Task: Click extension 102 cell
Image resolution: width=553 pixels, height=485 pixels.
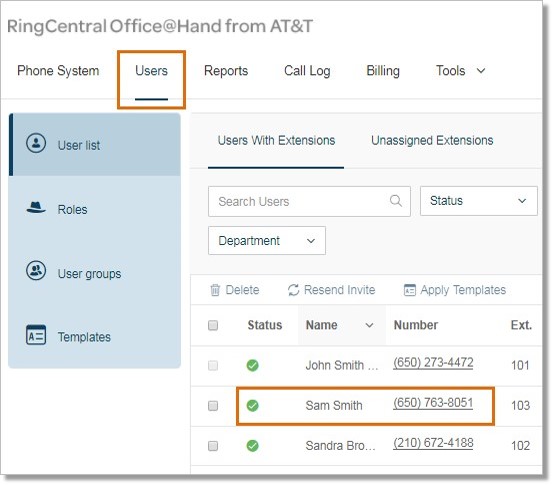Action: point(521,446)
